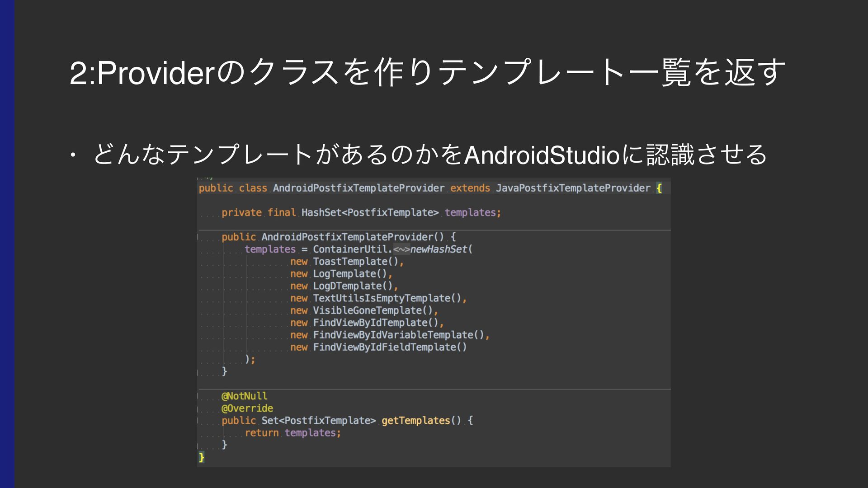
Task: Click 'ToastTemplate()' entry
Action: [x=355, y=261]
